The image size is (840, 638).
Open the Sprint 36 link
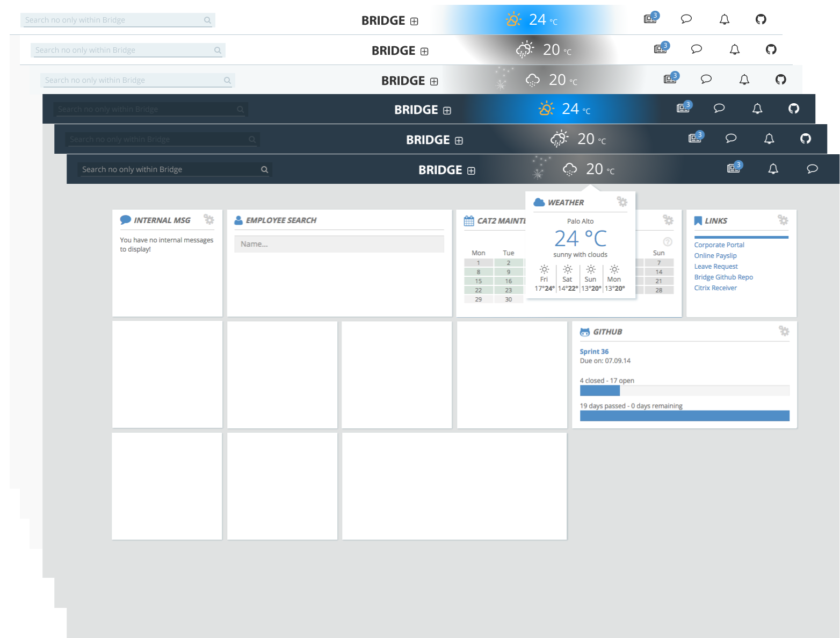tap(594, 352)
